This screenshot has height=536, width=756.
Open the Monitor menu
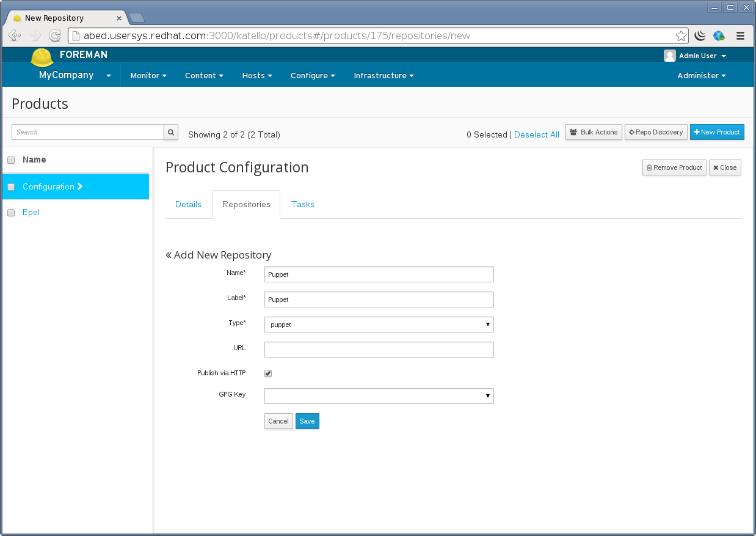pyautogui.click(x=149, y=76)
